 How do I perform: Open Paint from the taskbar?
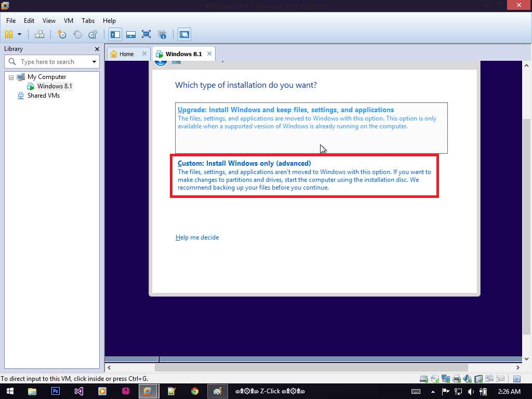click(217, 391)
